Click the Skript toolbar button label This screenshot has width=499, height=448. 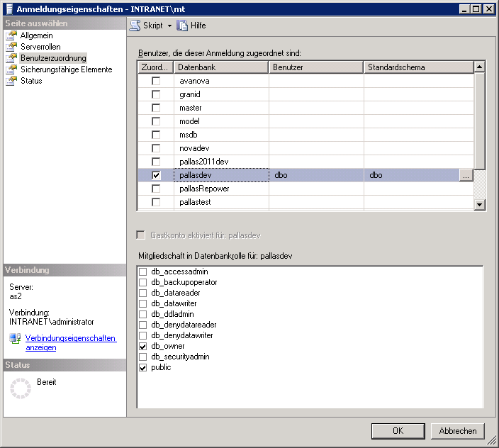coord(153,26)
